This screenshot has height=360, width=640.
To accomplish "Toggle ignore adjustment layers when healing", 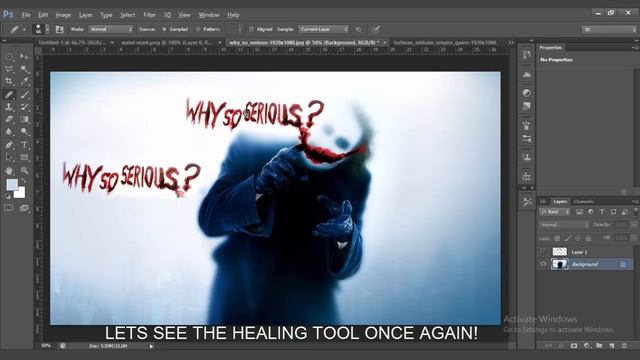I will click(x=358, y=29).
